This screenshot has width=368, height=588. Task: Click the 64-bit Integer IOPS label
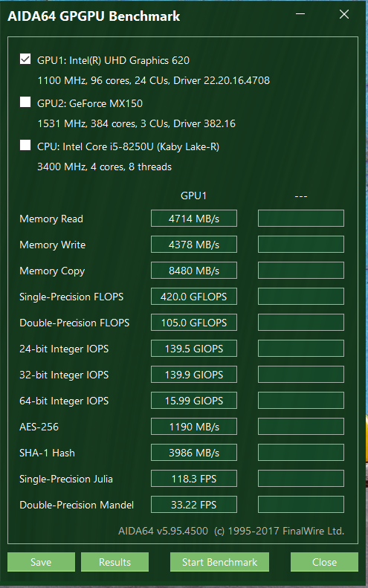pos(64,401)
